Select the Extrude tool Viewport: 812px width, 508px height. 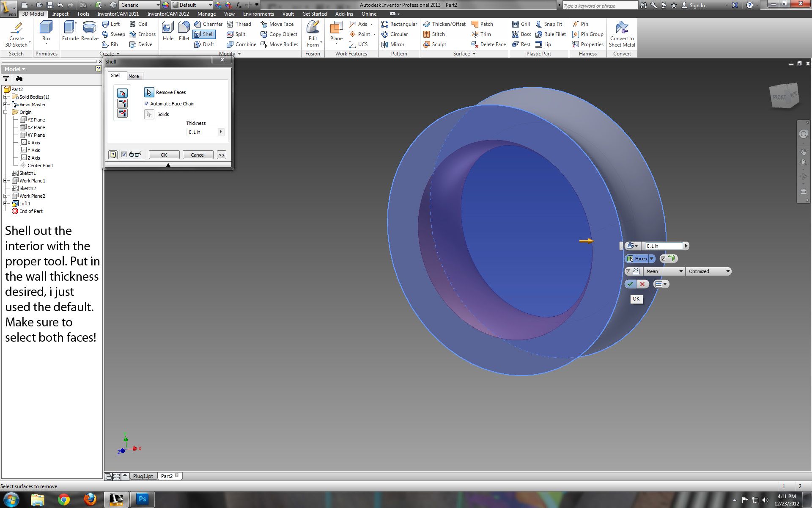click(x=70, y=31)
